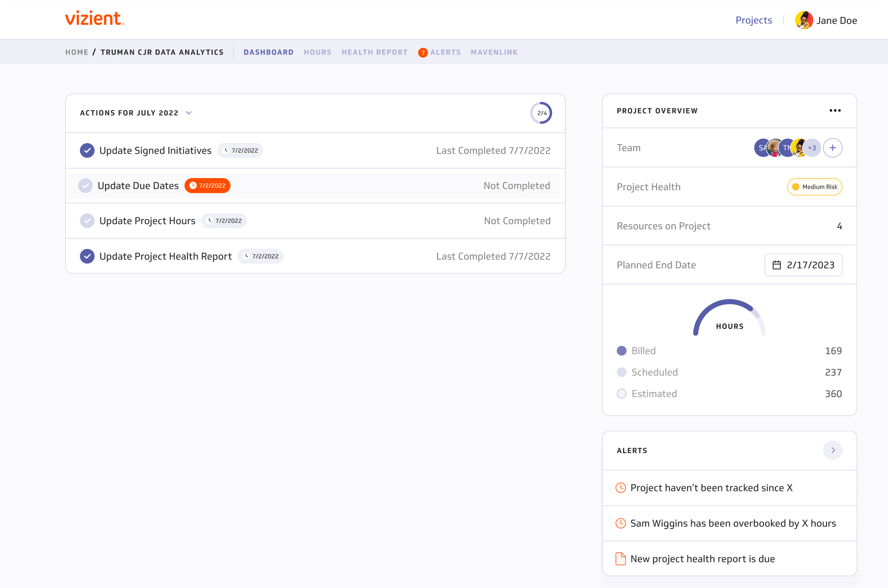Open the Health Report tab
Screen dimensions: 888x588
(374, 52)
